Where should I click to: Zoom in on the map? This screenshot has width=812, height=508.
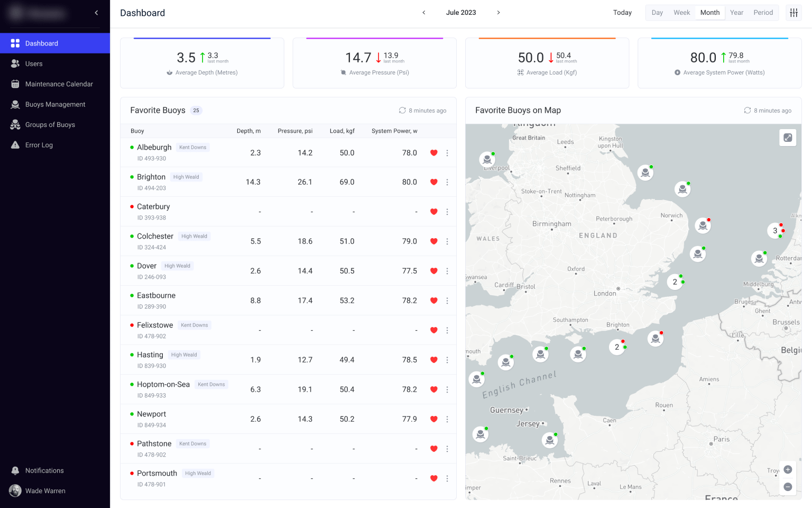point(788,469)
